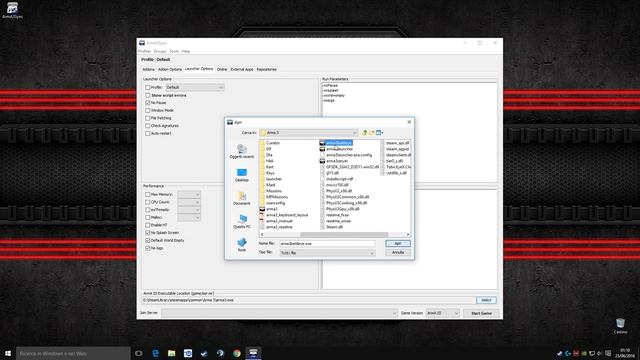Switch to the Addon Options tab
This screenshot has width=640, height=360.
click(x=170, y=69)
